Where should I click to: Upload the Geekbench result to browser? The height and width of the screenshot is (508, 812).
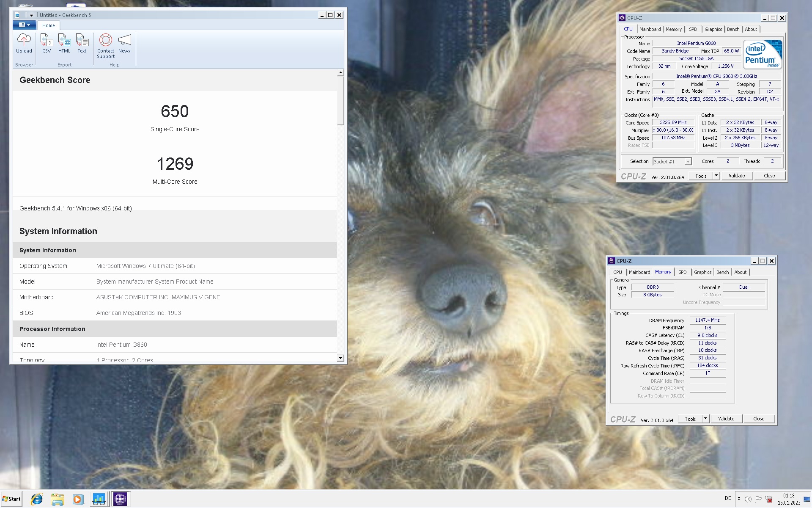coord(24,44)
